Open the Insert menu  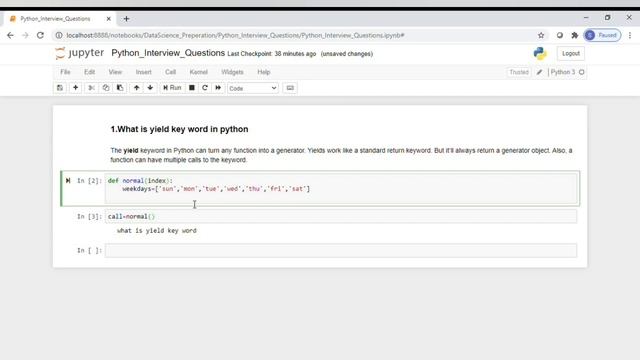(x=143, y=72)
